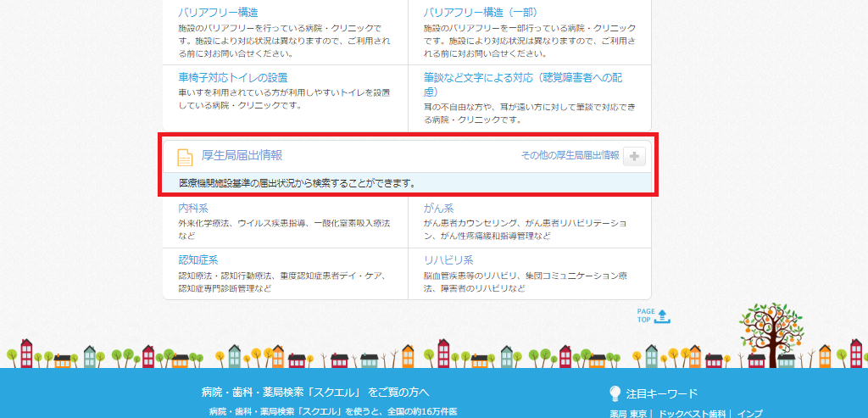This screenshot has height=418, width=868.
Task: Click the 薬局 東京 keyword link
Action: coord(628,414)
